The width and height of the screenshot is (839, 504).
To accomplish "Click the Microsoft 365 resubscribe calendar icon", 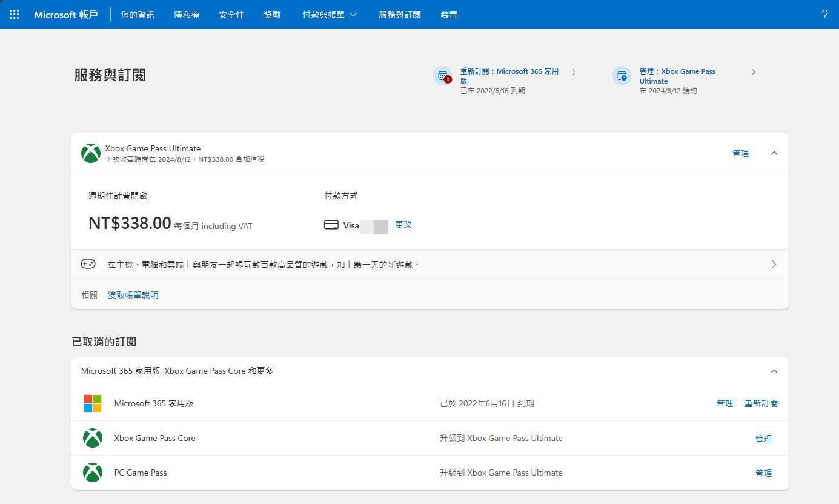I will [443, 76].
